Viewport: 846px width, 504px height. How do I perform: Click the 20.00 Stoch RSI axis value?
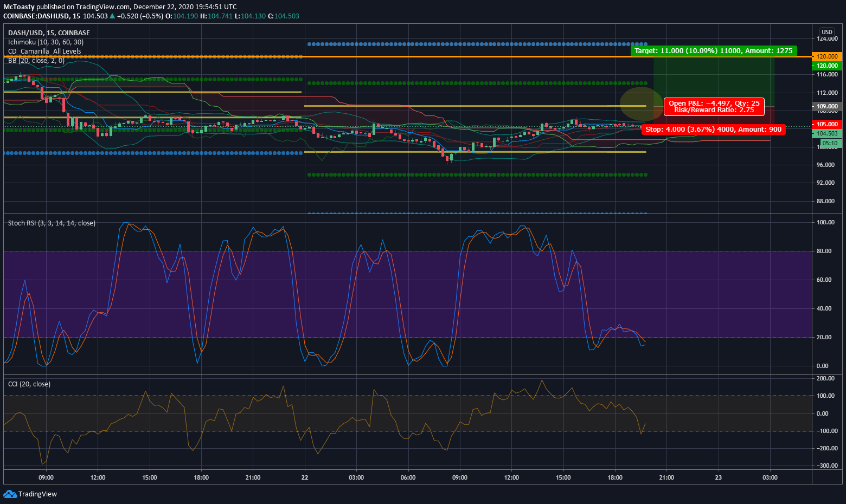click(823, 337)
